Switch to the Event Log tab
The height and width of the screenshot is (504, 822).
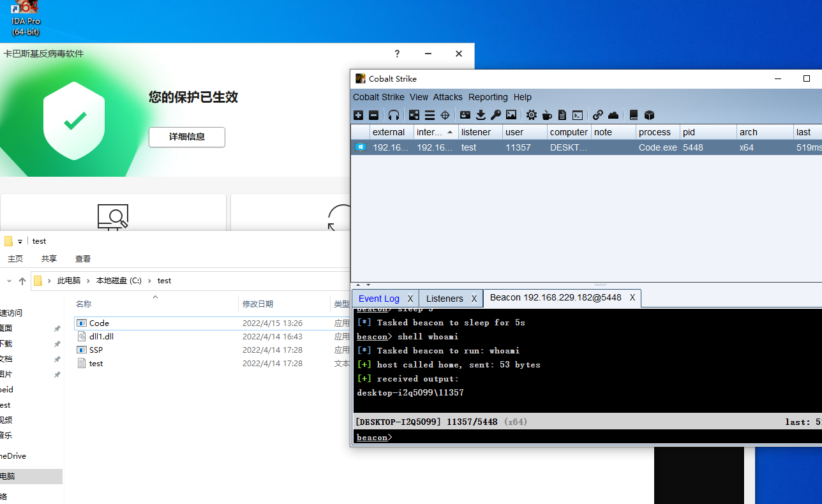tap(380, 298)
